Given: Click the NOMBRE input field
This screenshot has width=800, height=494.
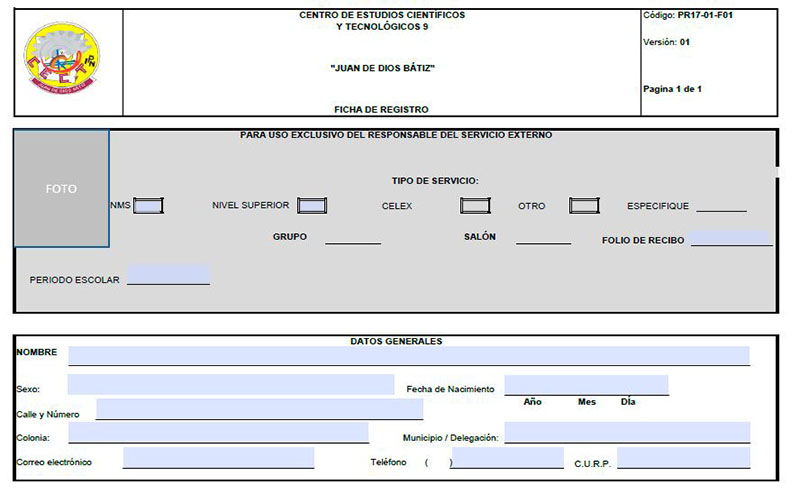Looking at the screenshot, I should click(409, 356).
